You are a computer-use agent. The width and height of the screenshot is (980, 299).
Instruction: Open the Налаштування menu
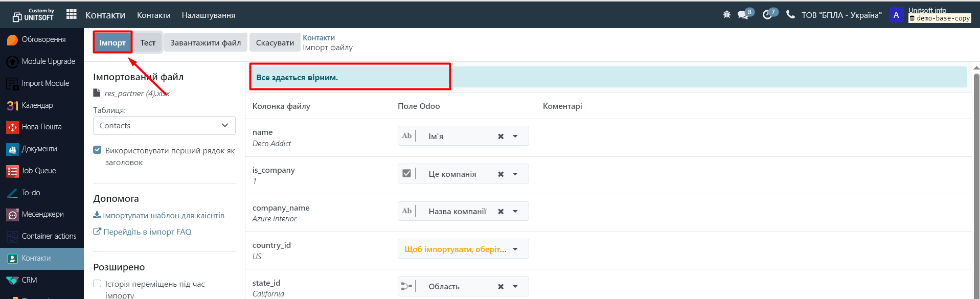click(x=208, y=15)
